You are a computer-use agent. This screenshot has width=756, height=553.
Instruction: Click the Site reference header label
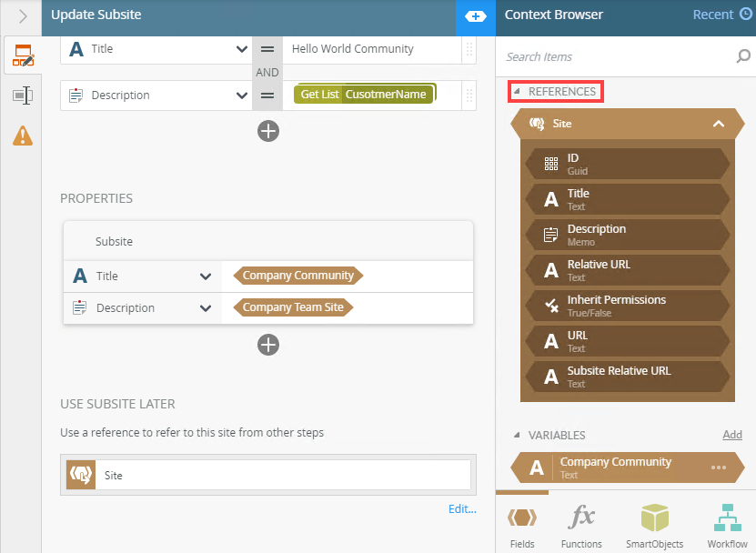(561, 124)
